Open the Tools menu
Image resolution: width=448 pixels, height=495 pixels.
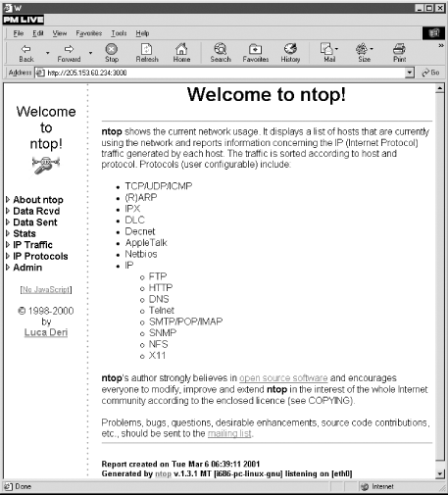point(119,33)
